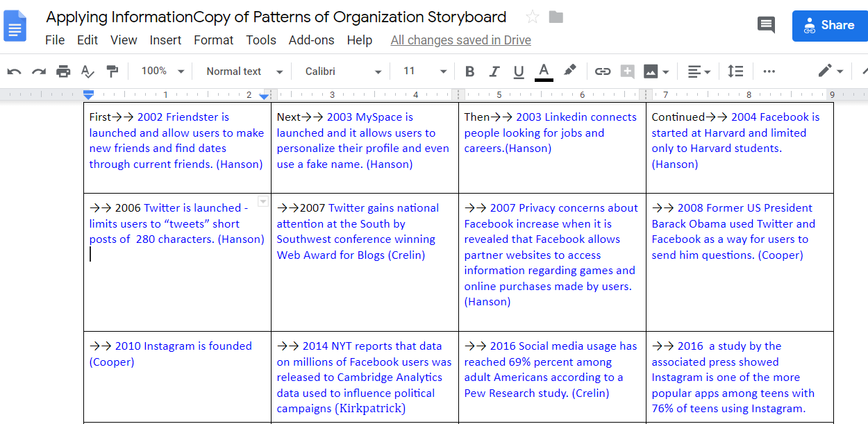
Task: Click the 2016 Social media usage cell
Action: click(x=551, y=370)
